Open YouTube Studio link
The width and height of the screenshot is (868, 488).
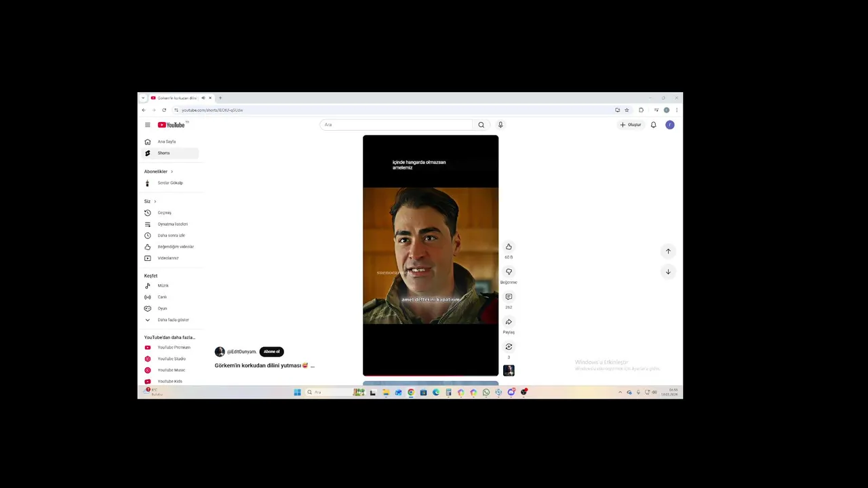(170, 359)
